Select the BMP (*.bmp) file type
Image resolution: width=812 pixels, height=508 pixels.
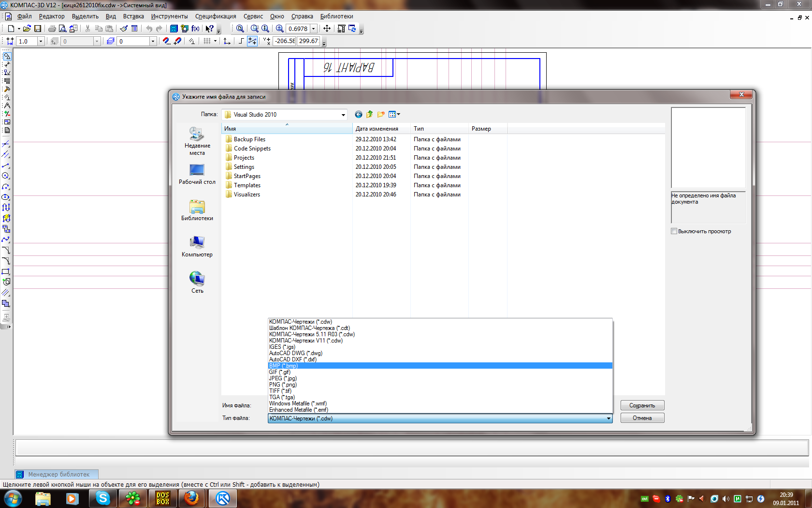click(x=440, y=366)
